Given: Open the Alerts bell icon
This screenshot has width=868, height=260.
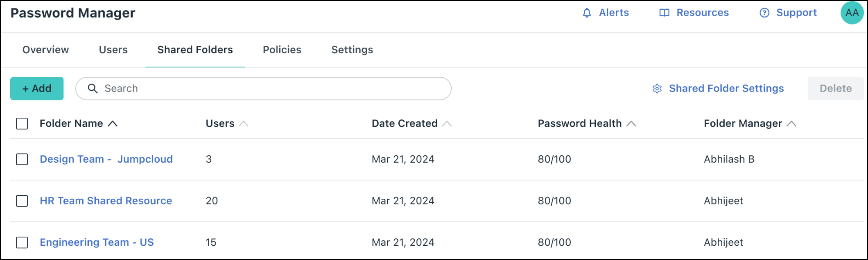Looking at the screenshot, I should (x=586, y=13).
